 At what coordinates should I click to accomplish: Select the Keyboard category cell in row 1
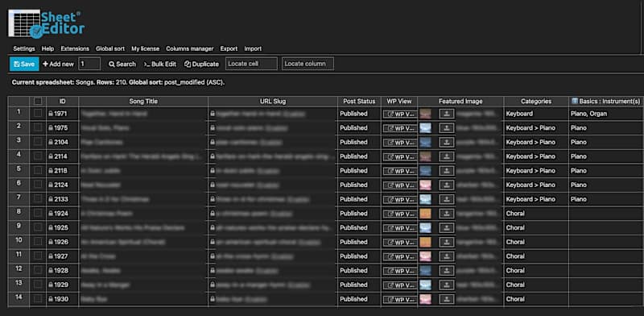tap(536, 114)
